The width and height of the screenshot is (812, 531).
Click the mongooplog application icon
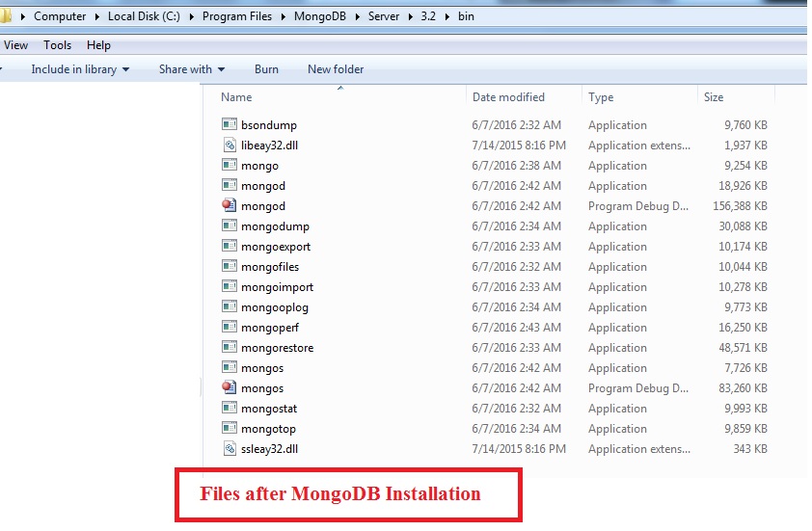pos(230,306)
